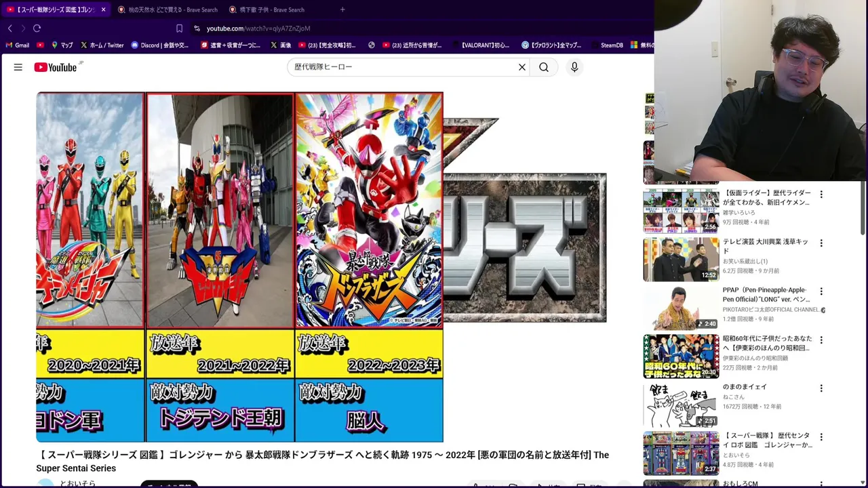Reload the page

[x=37, y=28]
